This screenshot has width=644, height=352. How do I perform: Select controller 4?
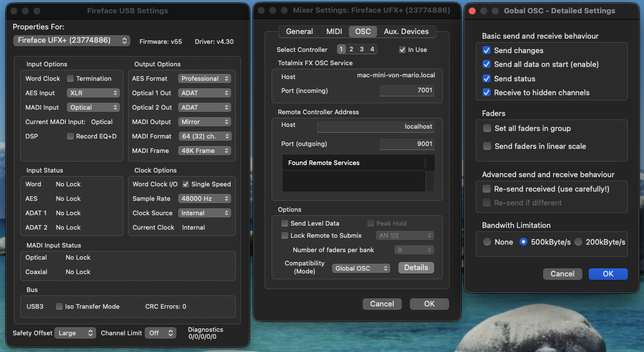pos(372,49)
